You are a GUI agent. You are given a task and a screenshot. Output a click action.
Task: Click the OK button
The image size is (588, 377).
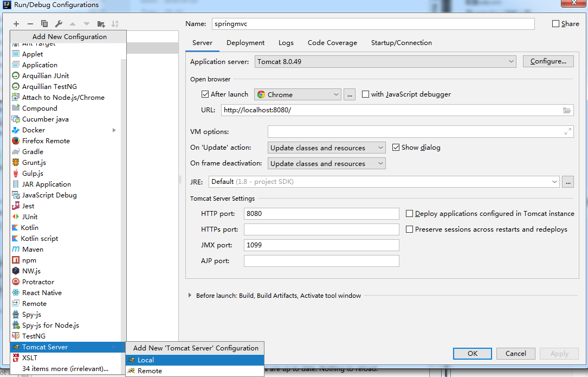[473, 354]
